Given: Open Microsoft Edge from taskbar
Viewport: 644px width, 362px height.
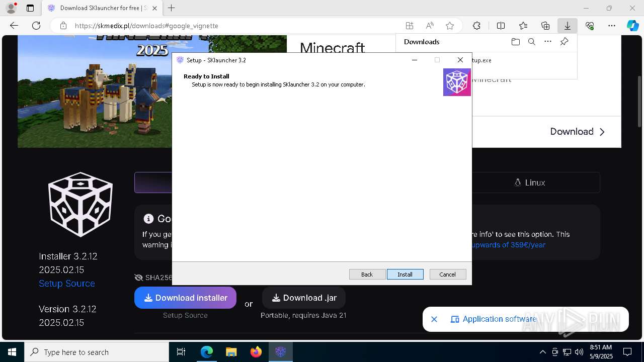Looking at the screenshot, I should click(x=207, y=352).
